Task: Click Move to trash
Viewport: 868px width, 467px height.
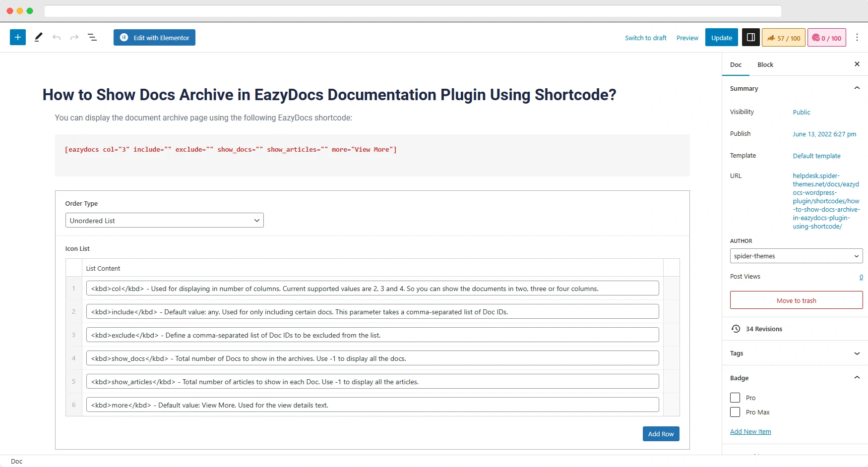Action: tap(796, 300)
